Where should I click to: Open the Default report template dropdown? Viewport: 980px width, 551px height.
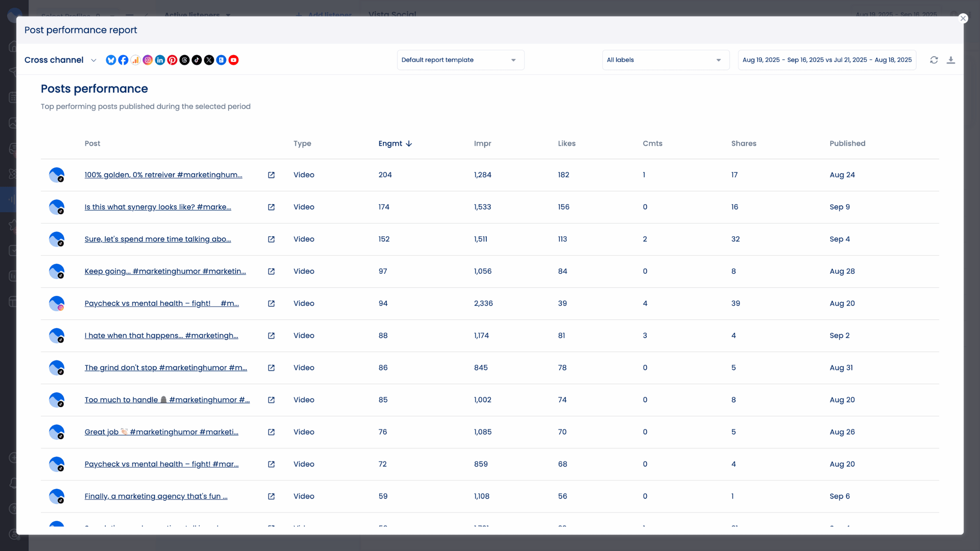point(460,60)
